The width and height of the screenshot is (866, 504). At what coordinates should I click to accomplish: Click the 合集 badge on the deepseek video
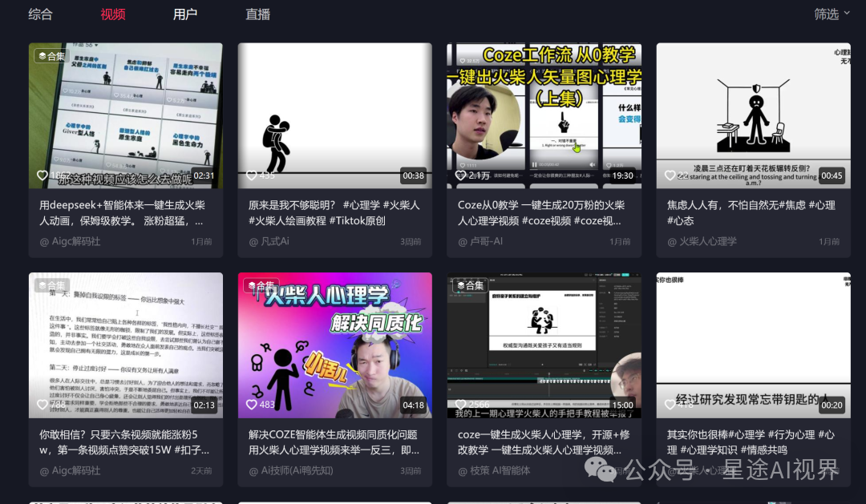tap(51, 56)
